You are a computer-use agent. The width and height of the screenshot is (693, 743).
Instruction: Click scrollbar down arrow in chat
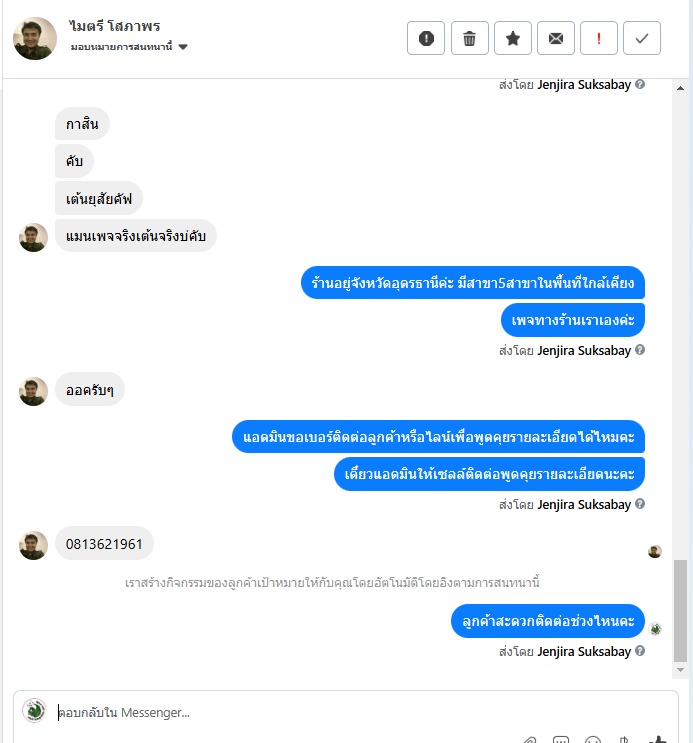click(x=680, y=670)
